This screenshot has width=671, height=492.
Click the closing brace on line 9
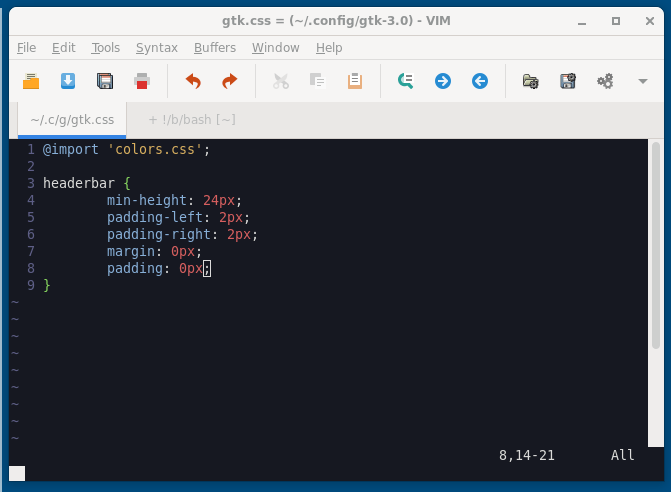tap(47, 285)
